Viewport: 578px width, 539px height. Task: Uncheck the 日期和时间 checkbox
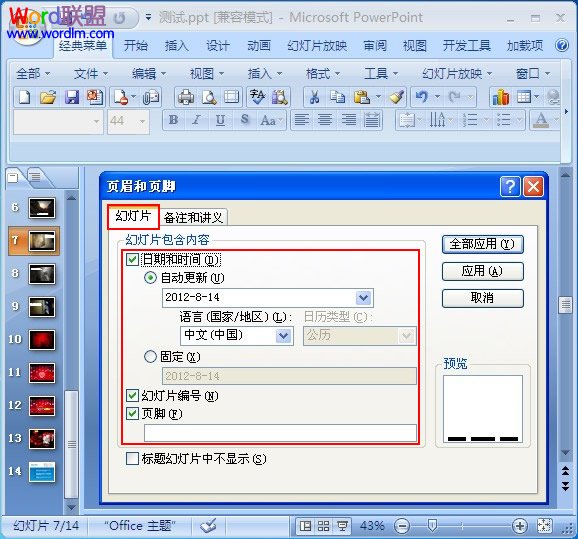(x=132, y=259)
